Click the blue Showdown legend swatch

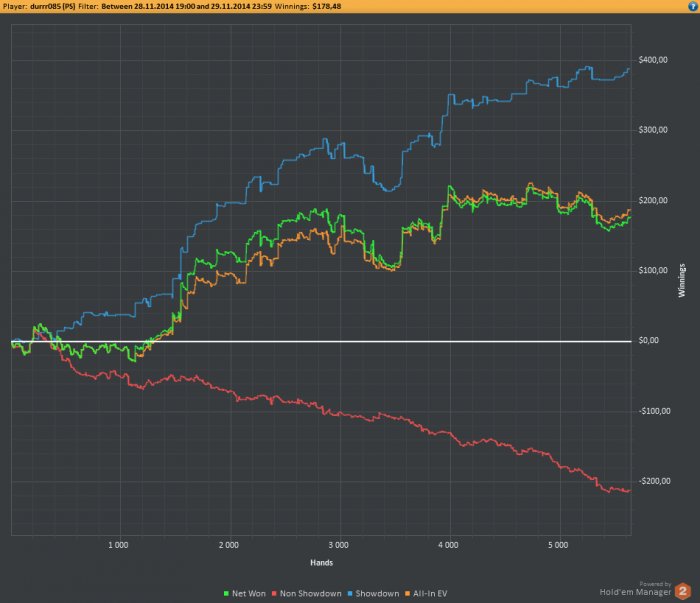tap(350, 594)
